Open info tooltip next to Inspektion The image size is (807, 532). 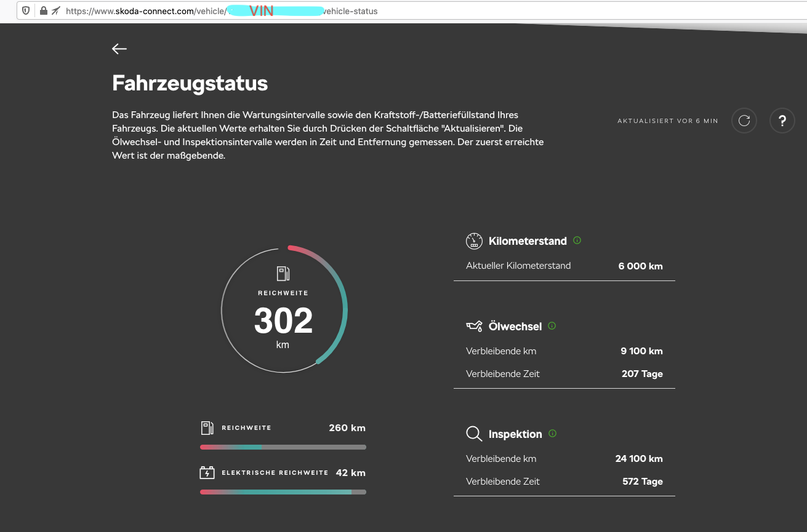point(552,434)
